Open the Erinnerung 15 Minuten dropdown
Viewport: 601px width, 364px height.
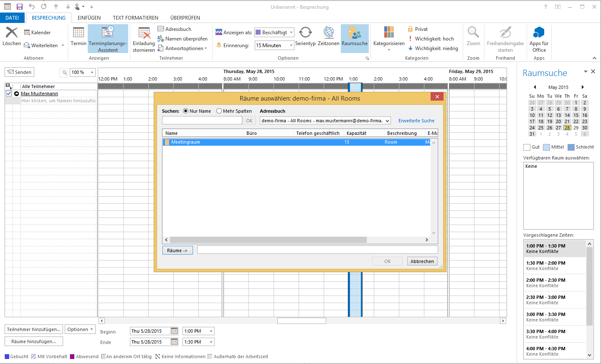pos(291,45)
